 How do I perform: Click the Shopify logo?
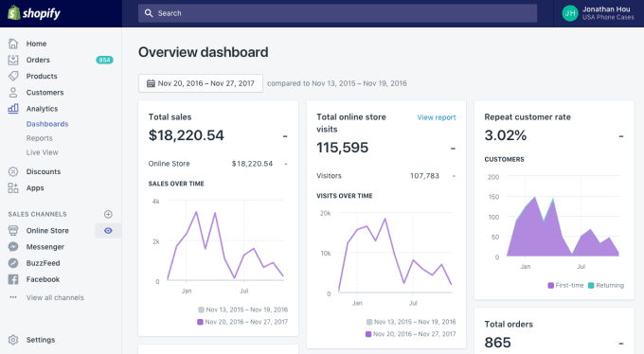tap(34, 13)
